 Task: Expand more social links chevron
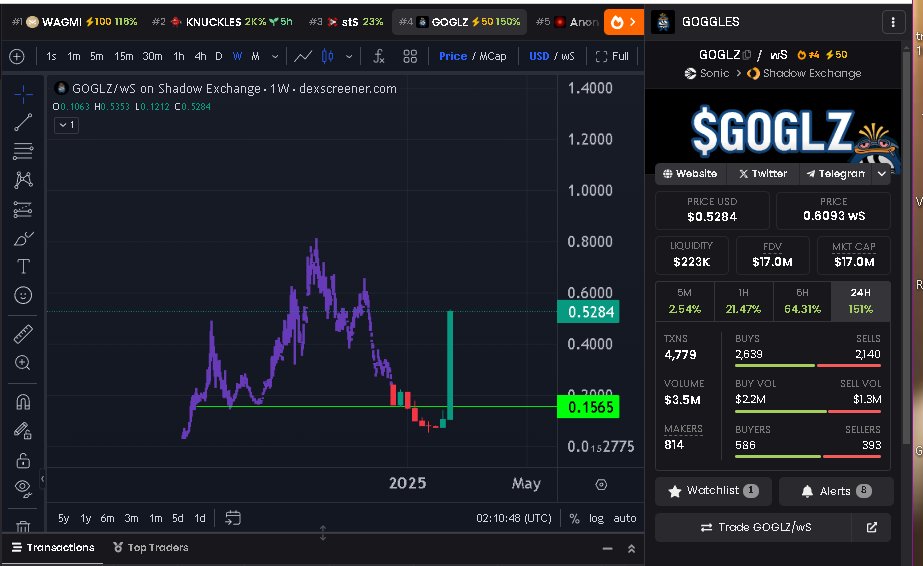point(882,174)
